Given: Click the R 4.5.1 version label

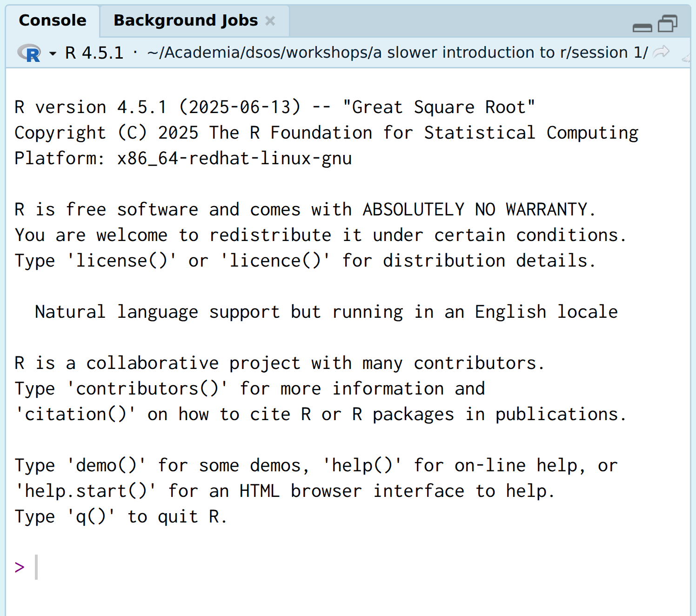Looking at the screenshot, I should pos(94,53).
